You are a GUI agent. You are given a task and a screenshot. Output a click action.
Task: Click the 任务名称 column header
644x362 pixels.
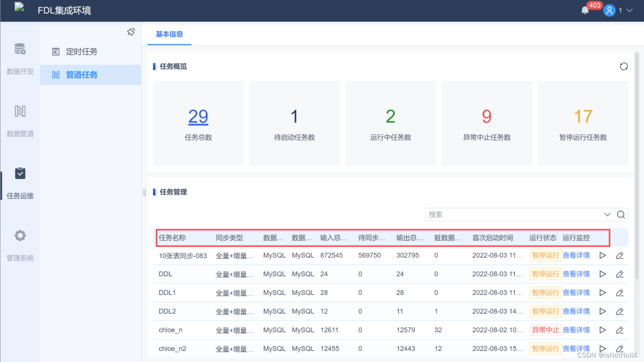pyautogui.click(x=172, y=238)
